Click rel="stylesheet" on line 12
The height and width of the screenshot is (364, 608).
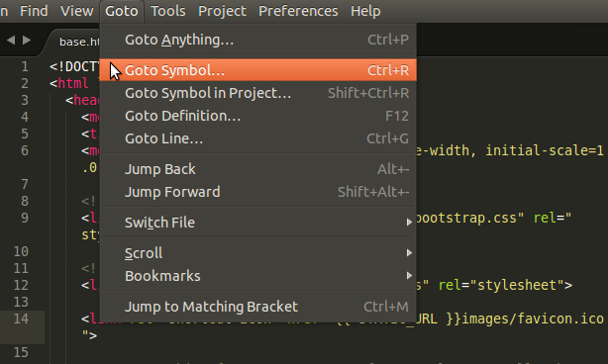click(501, 286)
